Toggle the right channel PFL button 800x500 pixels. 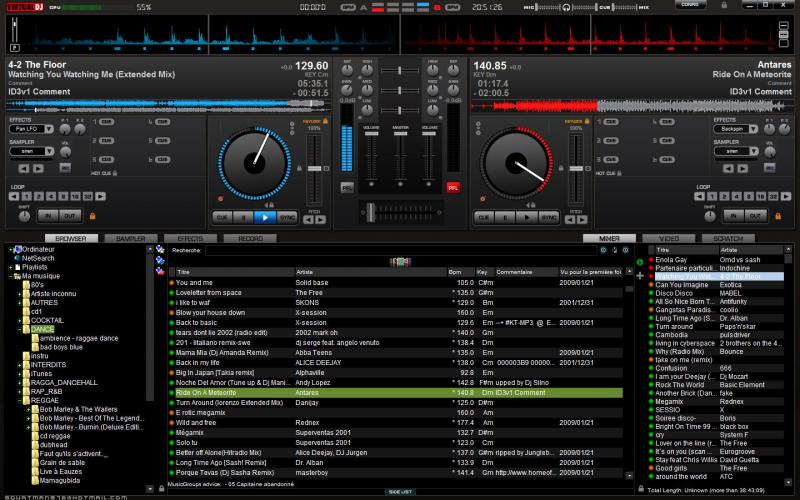click(x=453, y=187)
